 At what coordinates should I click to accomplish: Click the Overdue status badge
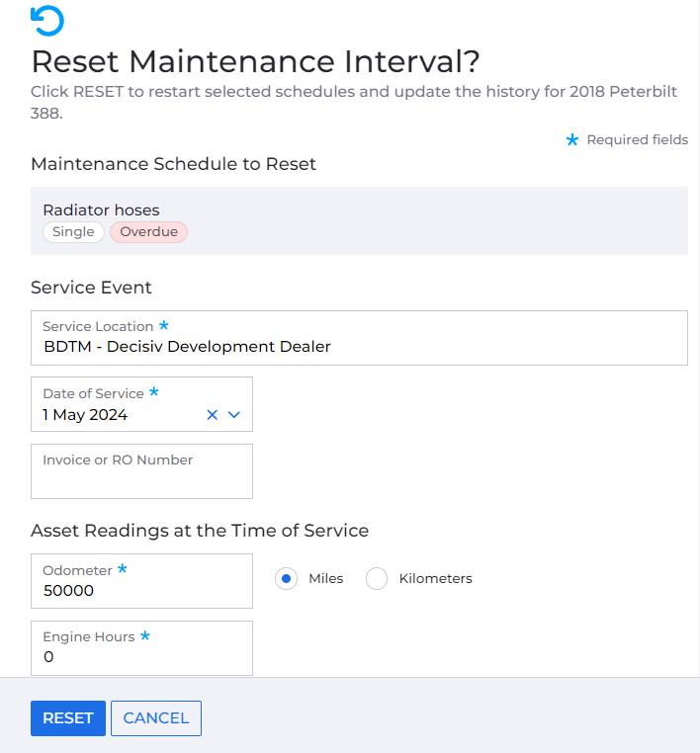148,232
